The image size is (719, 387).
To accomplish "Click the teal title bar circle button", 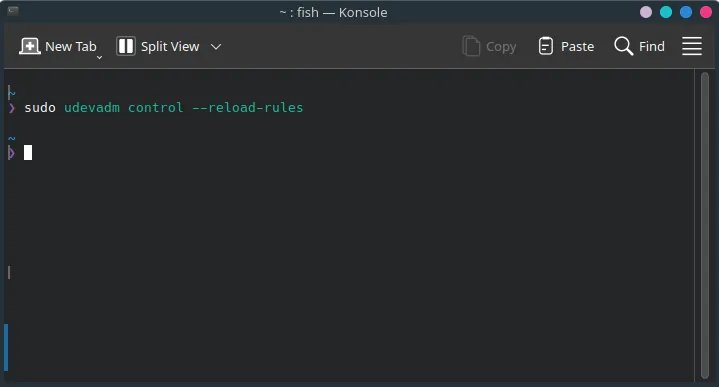I will click(x=666, y=12).
